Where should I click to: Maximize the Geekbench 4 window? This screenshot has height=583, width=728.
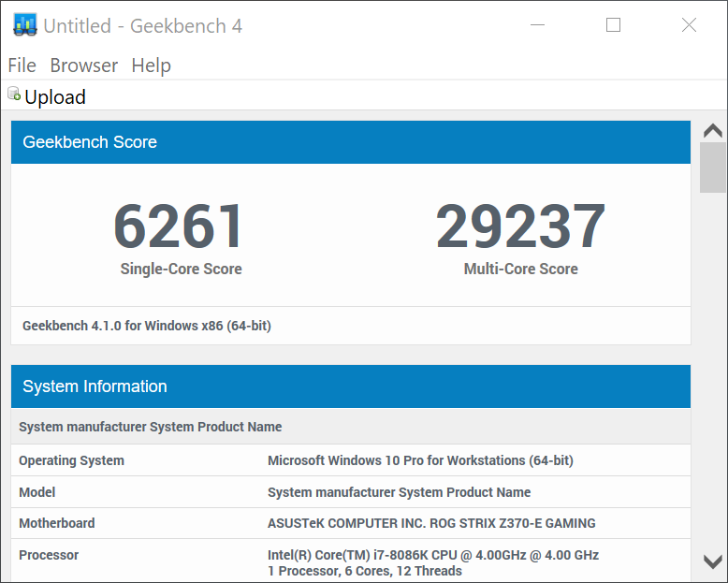(x=613, y=24)
